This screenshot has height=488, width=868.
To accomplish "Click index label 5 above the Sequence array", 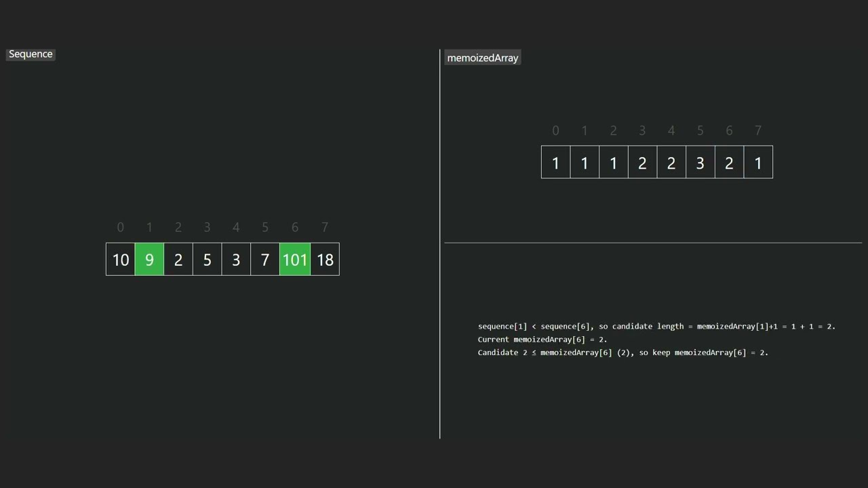I will coord(265,227).
